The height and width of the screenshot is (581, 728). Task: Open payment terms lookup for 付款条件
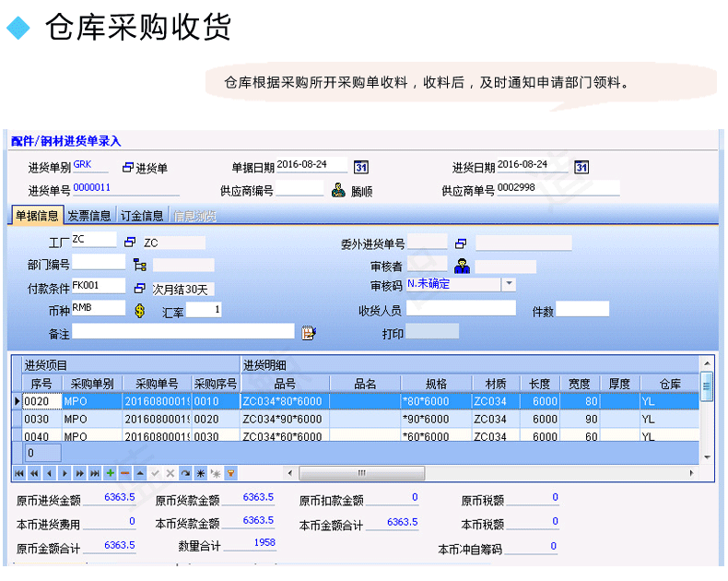point(139,288)
